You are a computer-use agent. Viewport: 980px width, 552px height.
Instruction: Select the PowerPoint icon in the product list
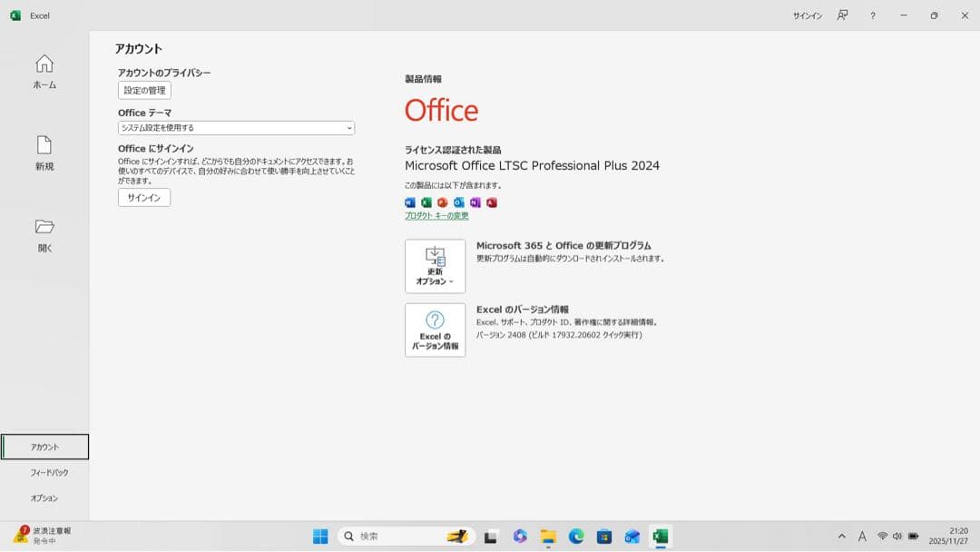coord(442,202)
